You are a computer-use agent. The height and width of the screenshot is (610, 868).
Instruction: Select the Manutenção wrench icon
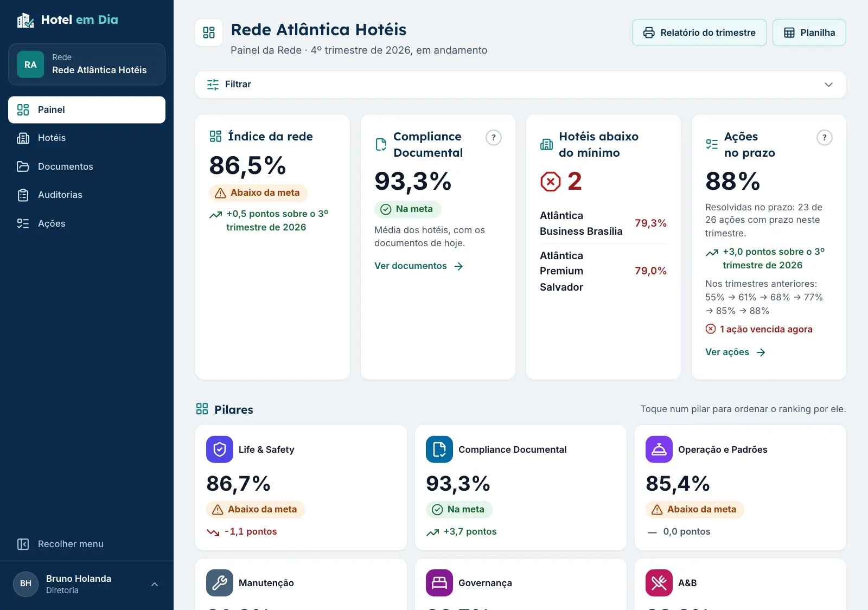(220, 583)
